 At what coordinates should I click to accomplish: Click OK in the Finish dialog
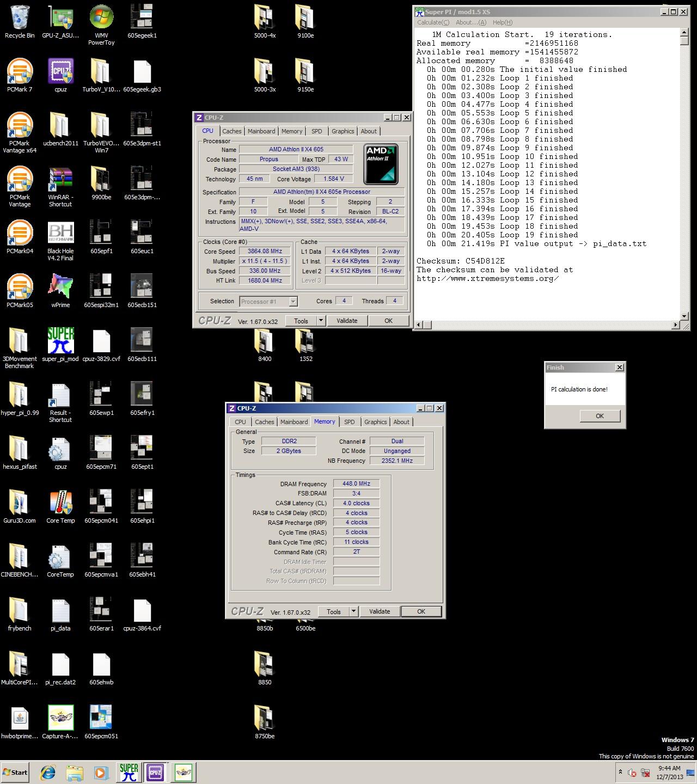pos(600,416)
